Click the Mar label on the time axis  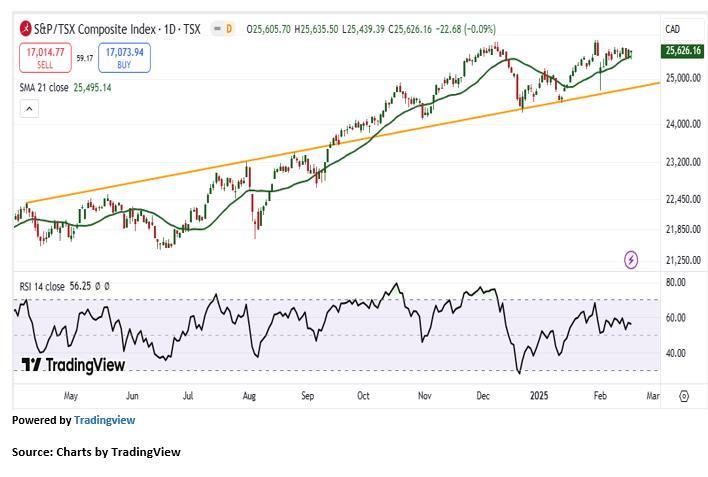tap(653, 396)
